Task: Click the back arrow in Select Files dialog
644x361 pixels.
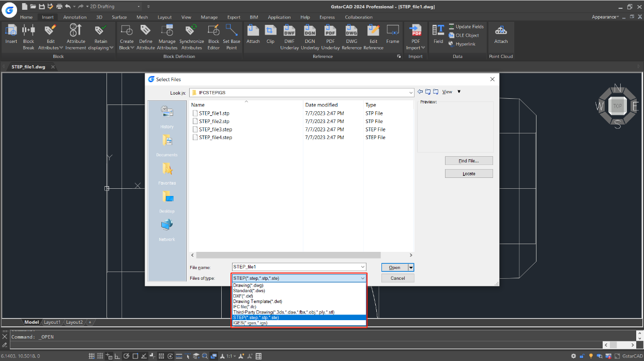Action: 420,92
